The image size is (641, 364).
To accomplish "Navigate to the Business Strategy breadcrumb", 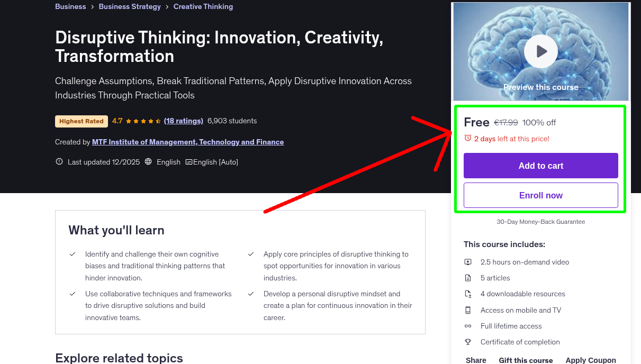I will (130, 6).
